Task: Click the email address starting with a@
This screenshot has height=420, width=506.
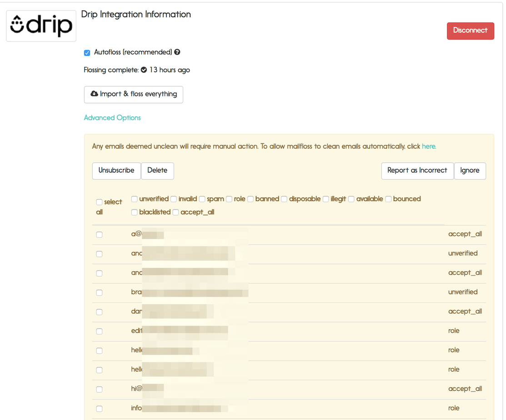Action: (x=147, y=234)
